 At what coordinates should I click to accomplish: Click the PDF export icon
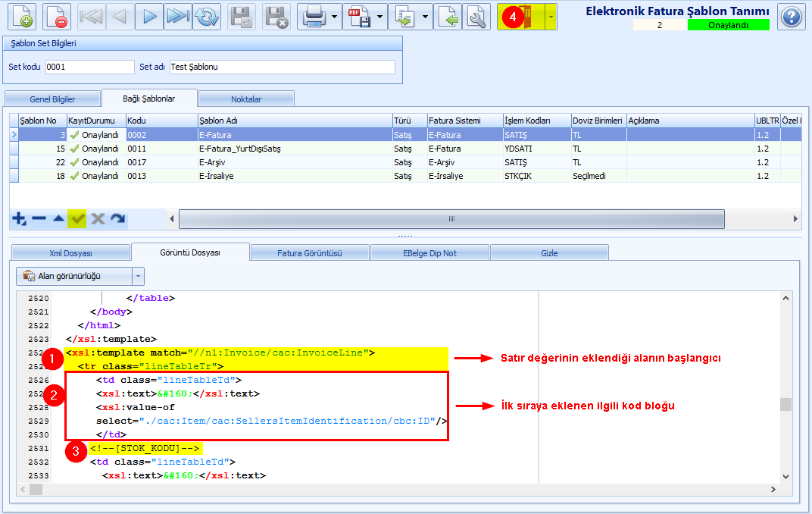click(359, 17)
